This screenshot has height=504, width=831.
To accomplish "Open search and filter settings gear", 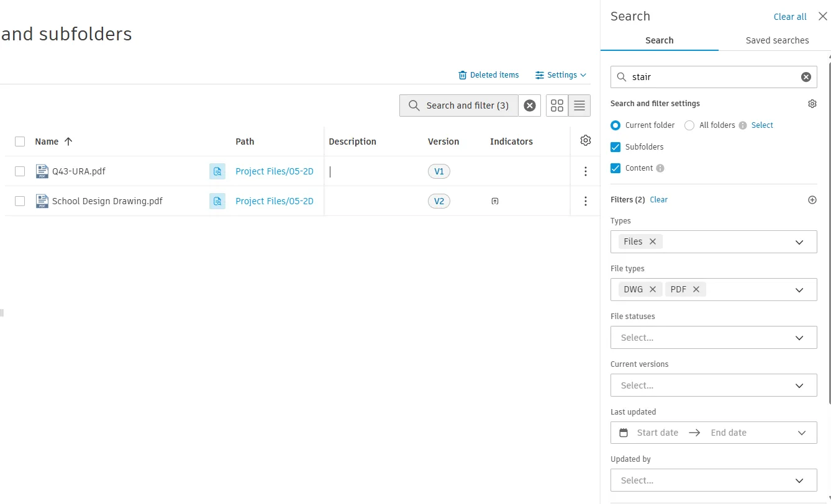I will point(812,104).
